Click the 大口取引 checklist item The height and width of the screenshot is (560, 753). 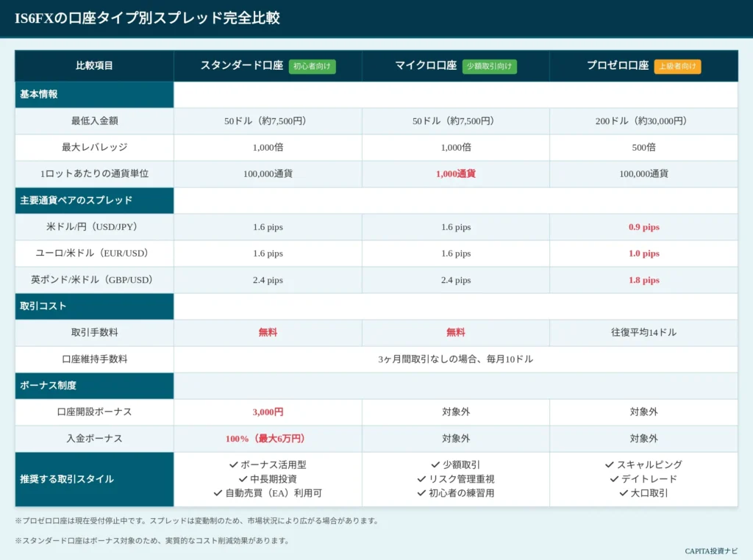click(x=643, y=493)
